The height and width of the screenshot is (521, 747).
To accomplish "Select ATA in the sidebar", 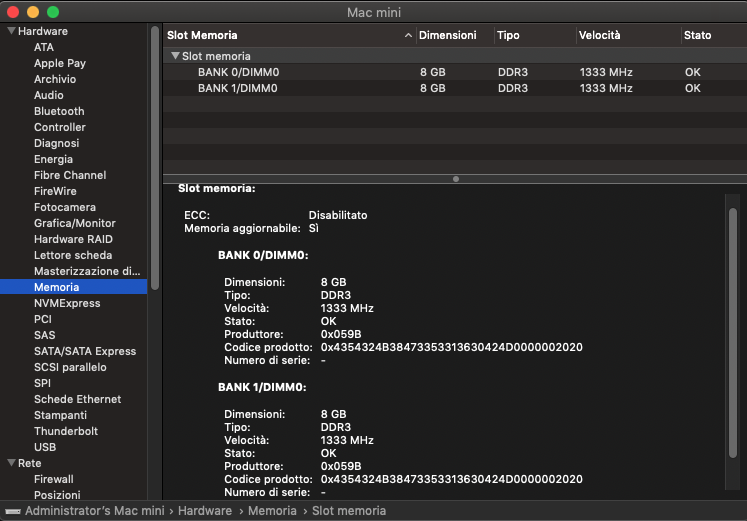I will coord(44,47).
